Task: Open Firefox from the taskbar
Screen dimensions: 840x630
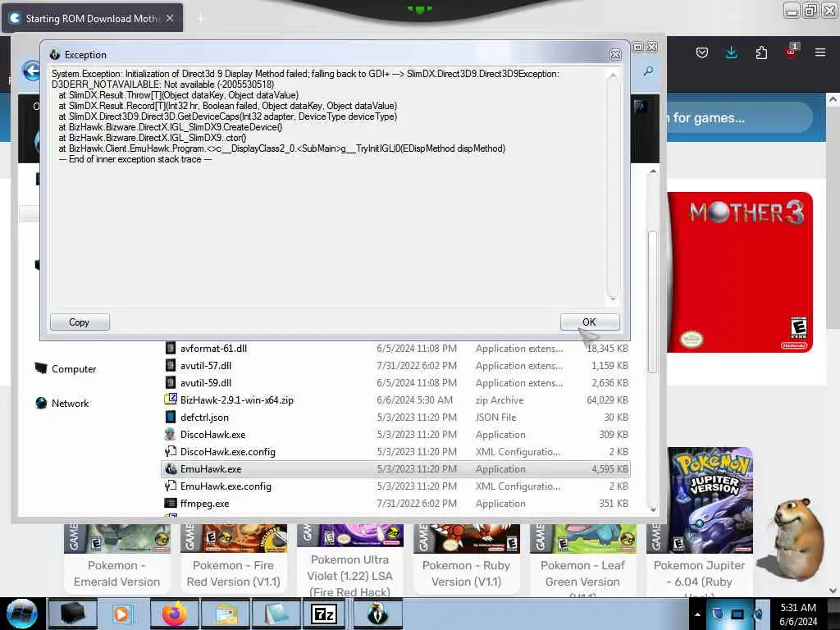Action: (174, 614)
